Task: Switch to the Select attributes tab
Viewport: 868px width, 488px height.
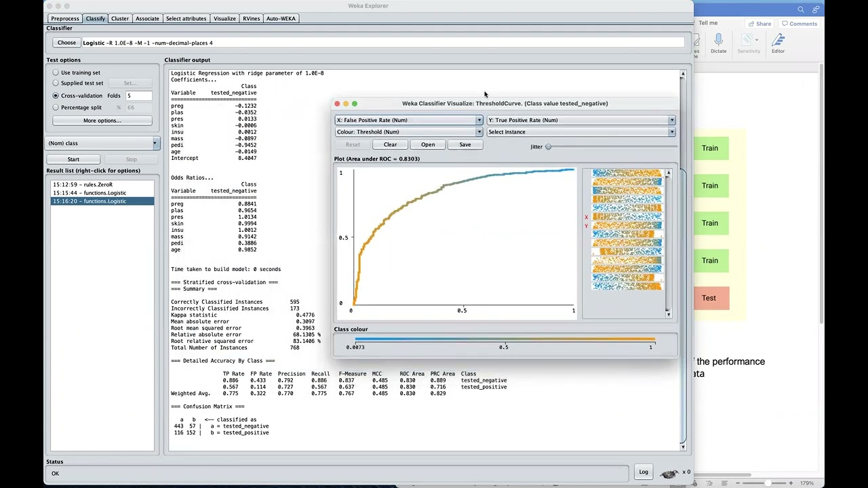Action: [186, 18]
